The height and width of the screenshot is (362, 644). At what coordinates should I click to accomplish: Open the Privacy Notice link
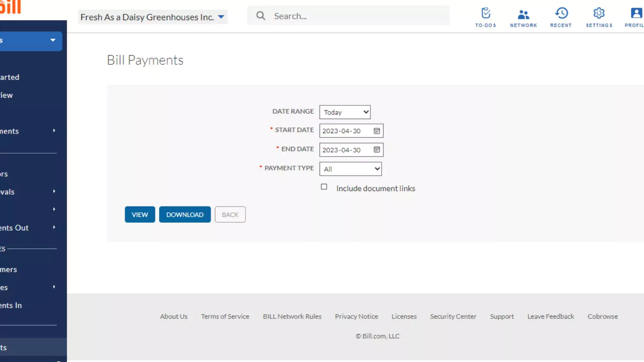[x=357, y=317]
